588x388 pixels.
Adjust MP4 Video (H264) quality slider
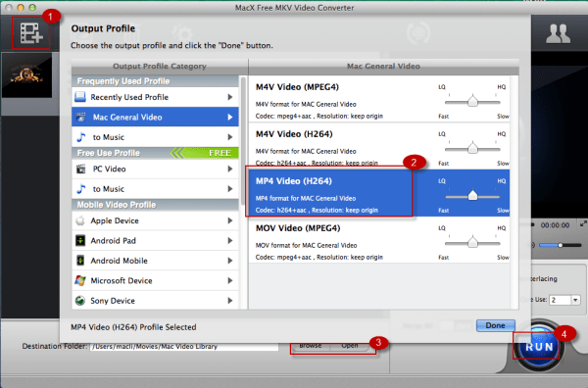pos(472,196)
